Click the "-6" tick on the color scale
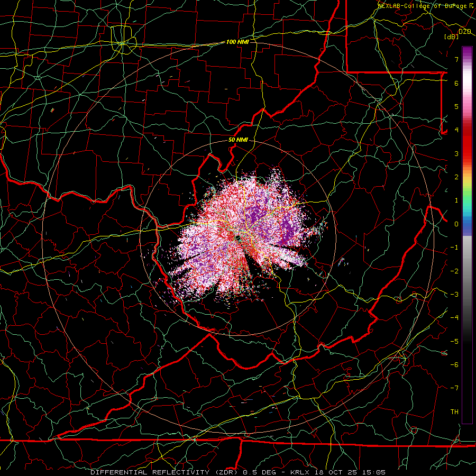 point(454,365)
